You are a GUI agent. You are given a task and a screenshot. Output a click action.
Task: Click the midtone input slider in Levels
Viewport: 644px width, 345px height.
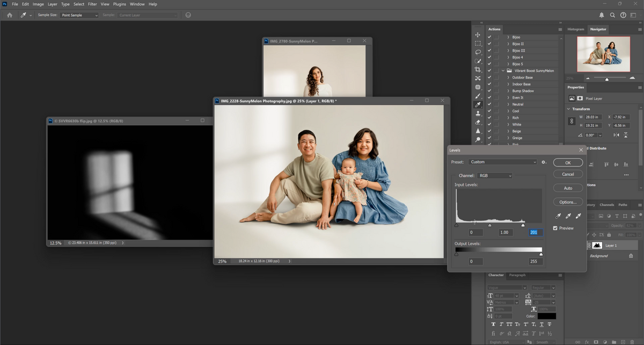click(489, 225)
